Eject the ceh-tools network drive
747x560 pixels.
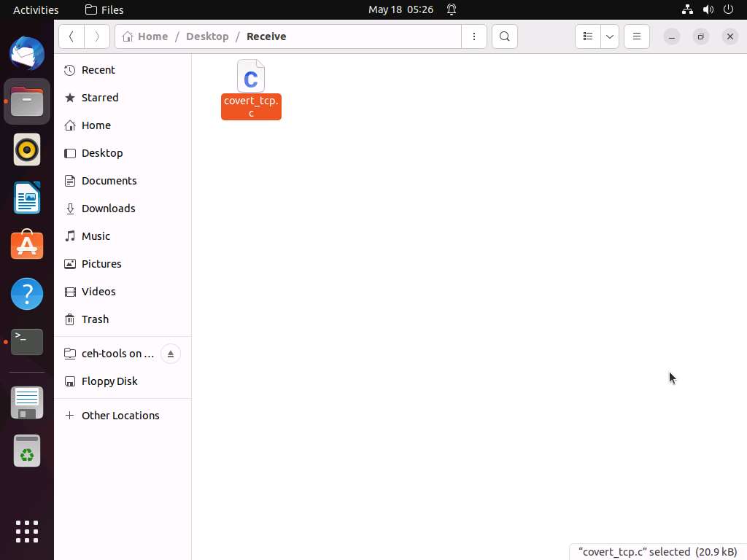coord(170,354)
